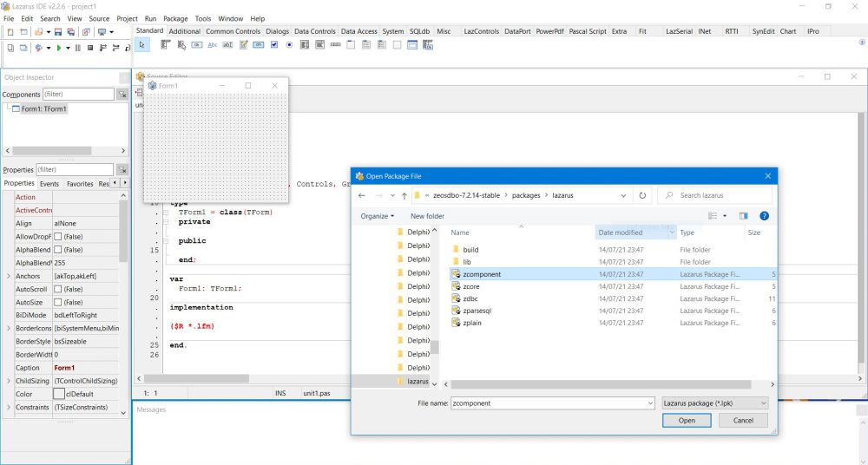Select the zparsesql package file
This screenshot has height=465, width=868.
(x=477, y=311)
